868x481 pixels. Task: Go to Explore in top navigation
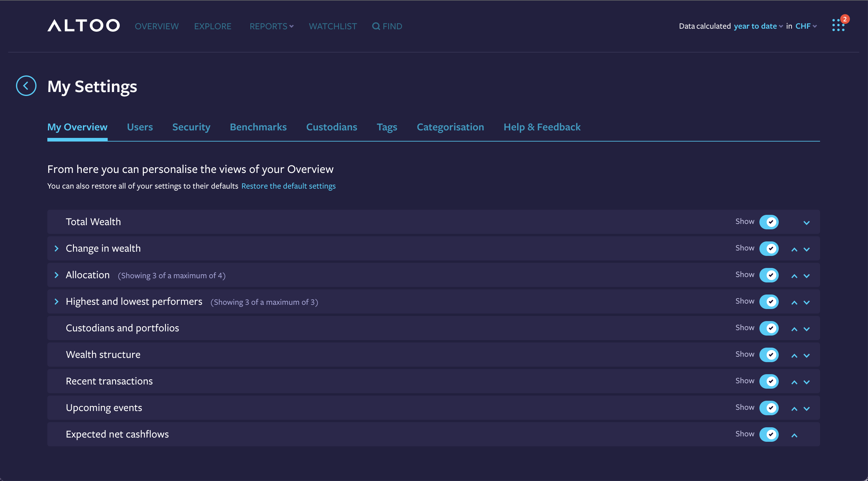tap(213, 26)
